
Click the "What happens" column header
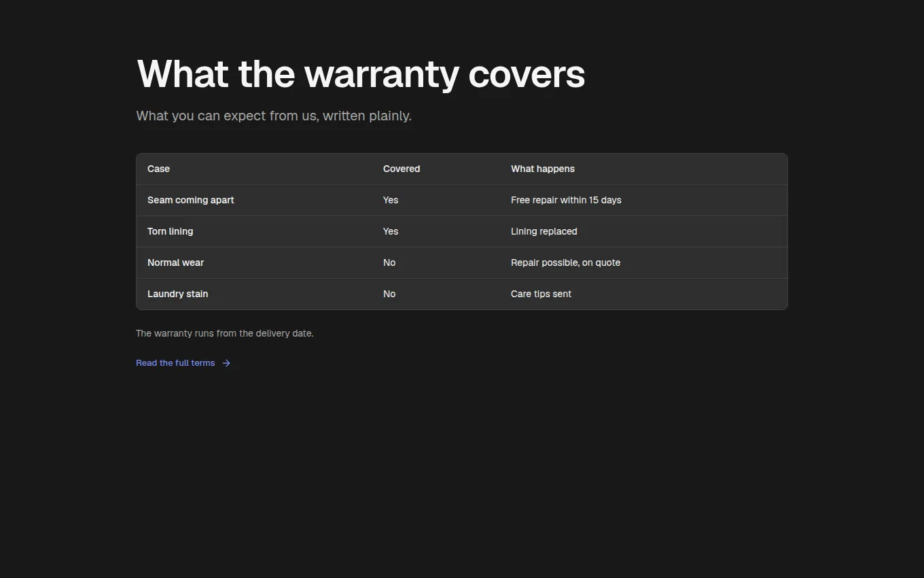[643, 169]
